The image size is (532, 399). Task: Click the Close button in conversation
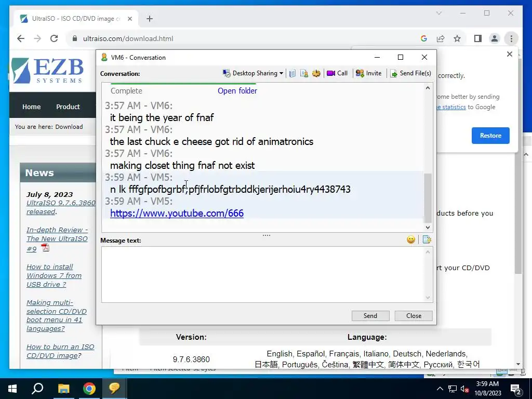414,316
